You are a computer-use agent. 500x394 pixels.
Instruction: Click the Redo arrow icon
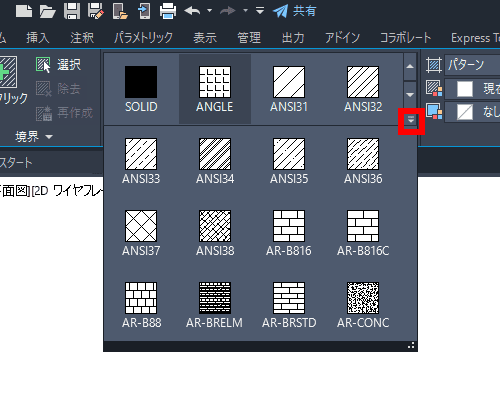tap(228, 11)
